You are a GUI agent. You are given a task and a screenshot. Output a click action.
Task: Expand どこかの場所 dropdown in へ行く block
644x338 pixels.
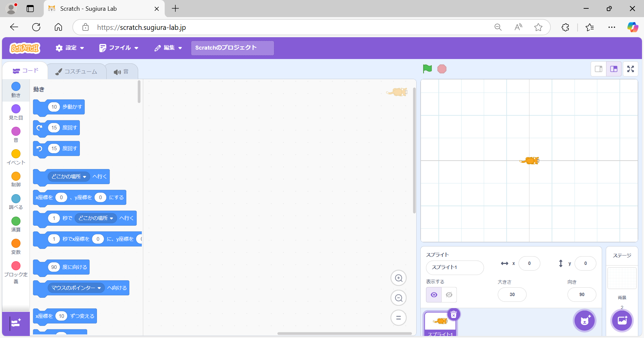(69, 176)
